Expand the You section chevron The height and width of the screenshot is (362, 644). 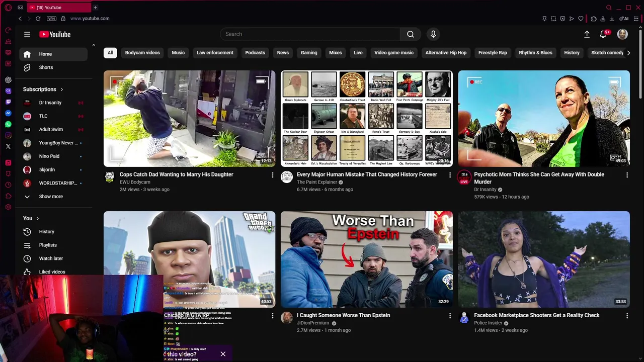tap(37, 218)
